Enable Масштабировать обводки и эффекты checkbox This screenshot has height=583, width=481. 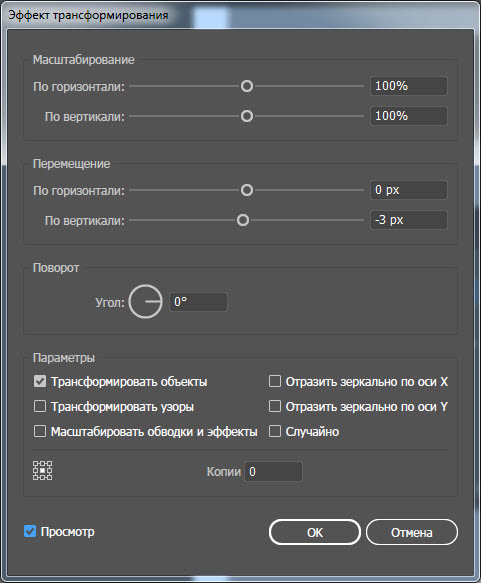[x=40, y=431]
